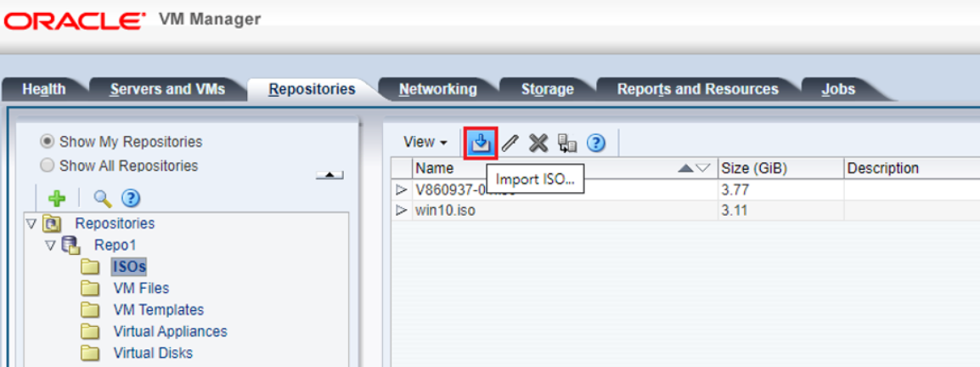Sort Name column ascending
The height and width of the screenshot is (367, 980).
click(x=685, y=167)
